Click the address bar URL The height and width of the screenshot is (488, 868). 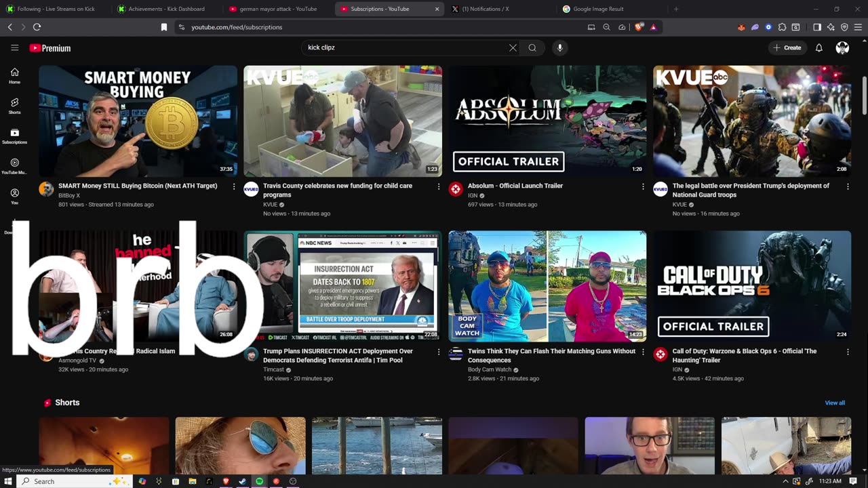(x=237, y=27)
